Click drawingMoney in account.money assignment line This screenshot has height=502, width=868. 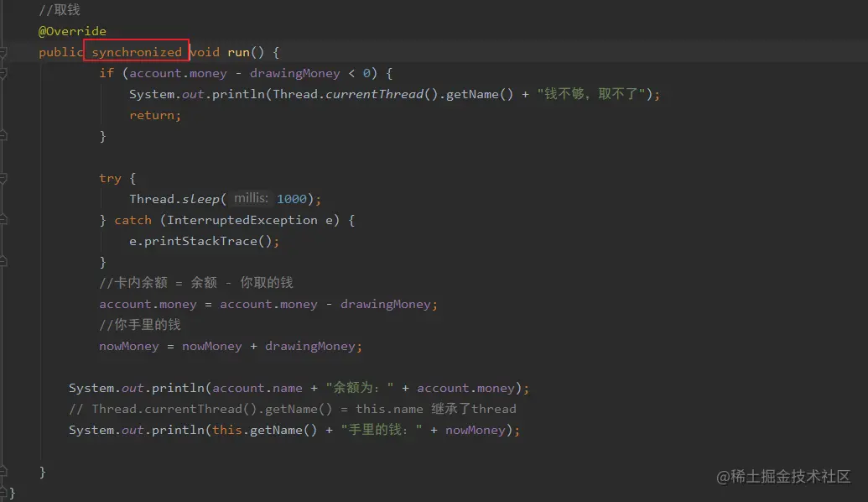click(386, 304)
